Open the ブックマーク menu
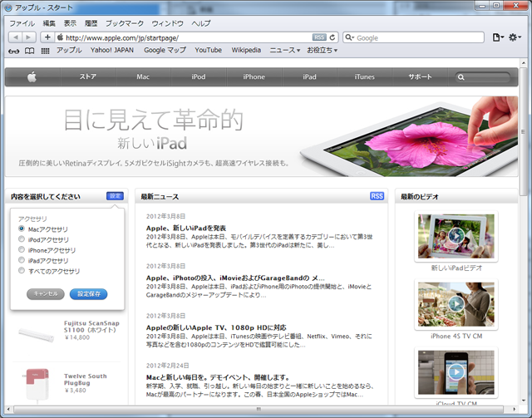Image resolution: width=532 pixels, height=418 pixels. coord(125,23)
